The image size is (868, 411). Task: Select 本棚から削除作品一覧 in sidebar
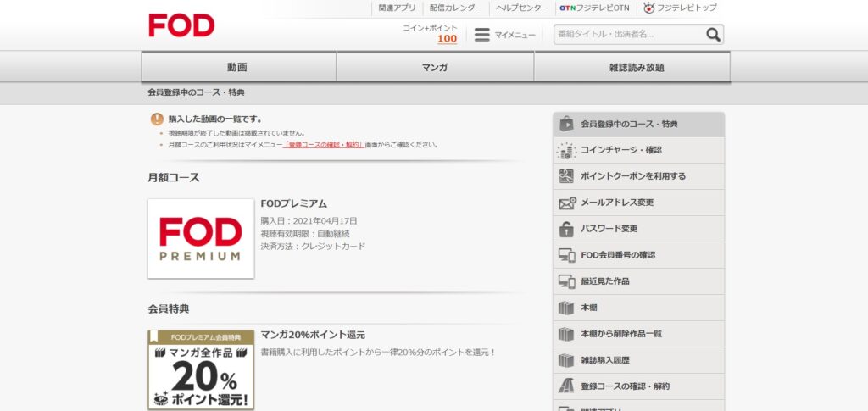[x=639, y=334]
